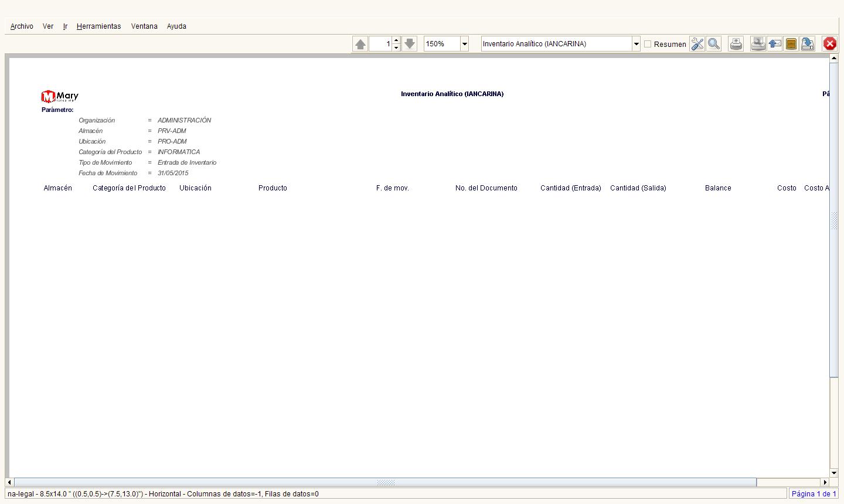Screen dimensions: 844x504
Task: Click the Balance column header
Action: 718,188
